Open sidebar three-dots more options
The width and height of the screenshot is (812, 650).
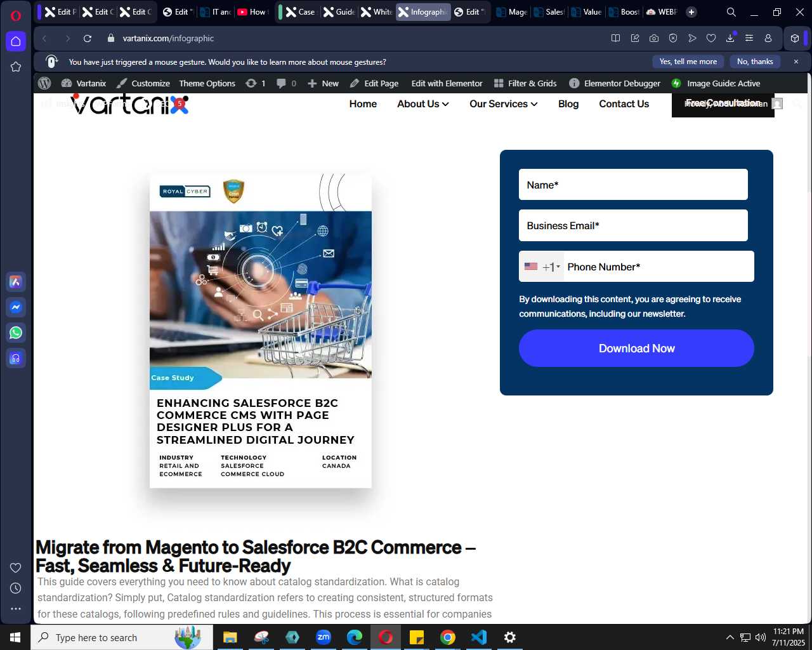[16, 609]
